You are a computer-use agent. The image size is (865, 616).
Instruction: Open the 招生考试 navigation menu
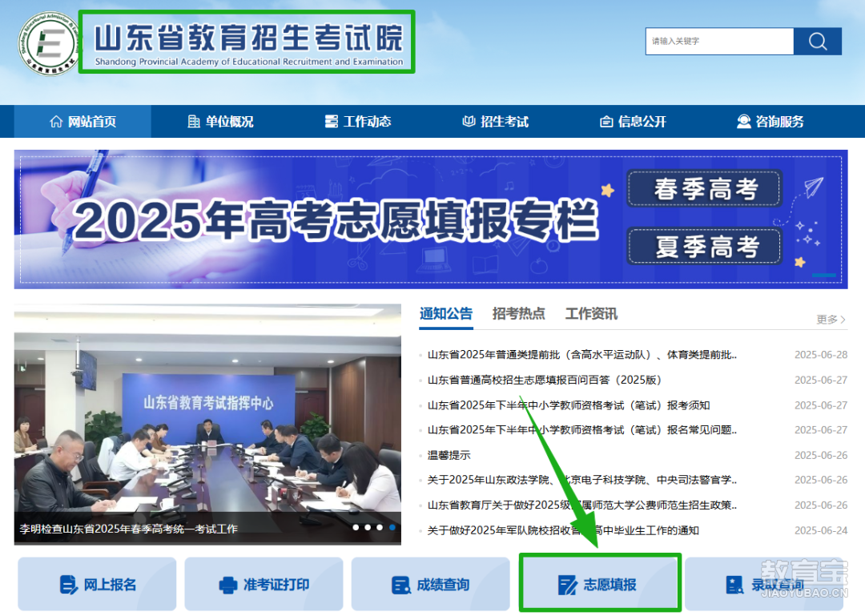(495, 122)
